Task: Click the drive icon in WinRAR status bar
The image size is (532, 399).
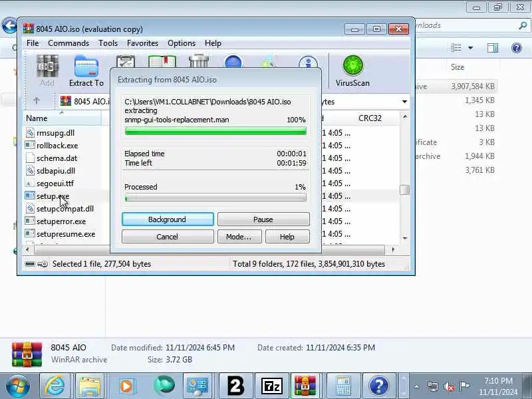Action: 30,264
